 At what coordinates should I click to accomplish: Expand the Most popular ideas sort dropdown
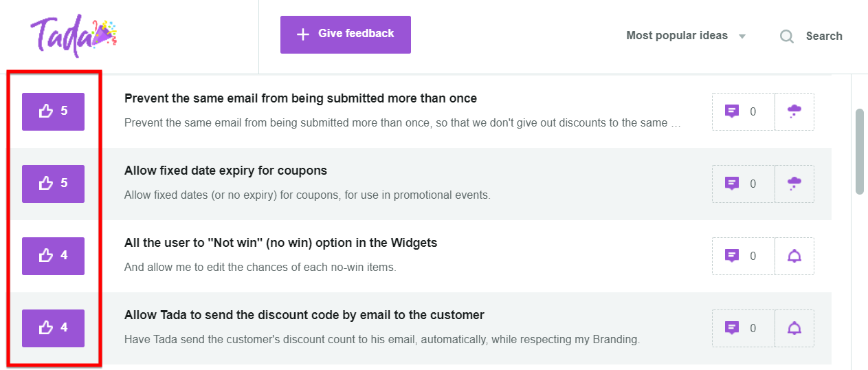686,36
